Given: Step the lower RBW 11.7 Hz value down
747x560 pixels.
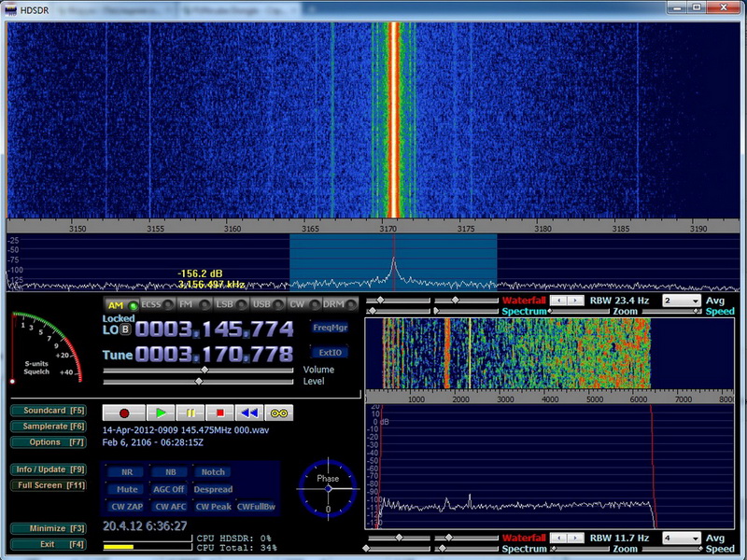Looking at the screenshot, I should tap(558, 539).
